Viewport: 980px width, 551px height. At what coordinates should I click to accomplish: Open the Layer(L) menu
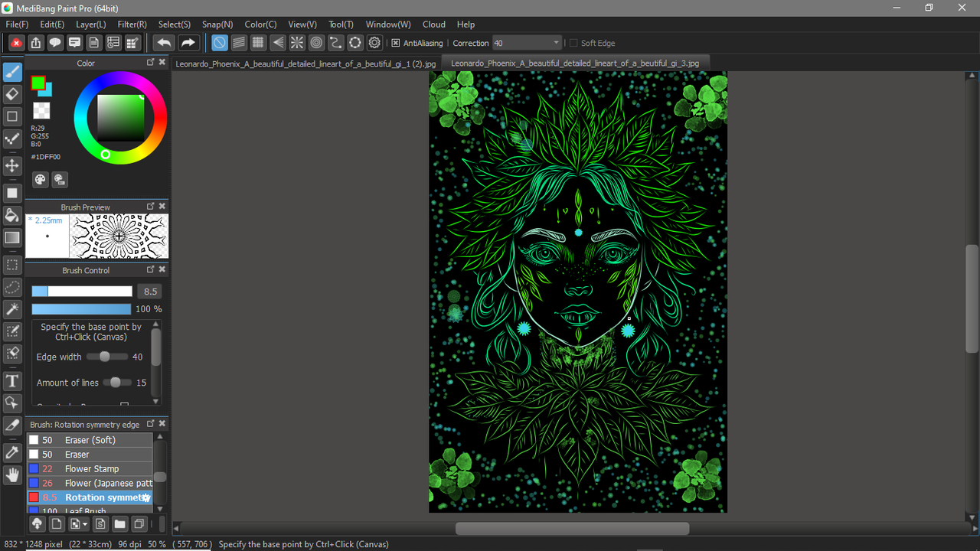point(91,24)
